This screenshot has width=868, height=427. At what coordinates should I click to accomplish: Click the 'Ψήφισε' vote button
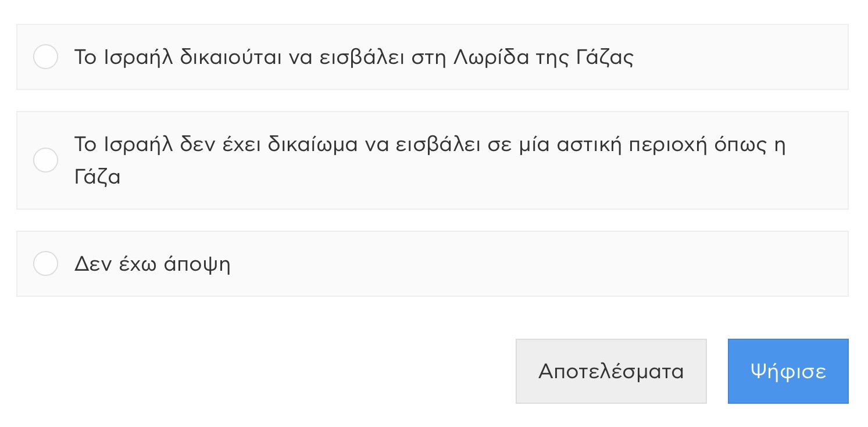point(788,371)
